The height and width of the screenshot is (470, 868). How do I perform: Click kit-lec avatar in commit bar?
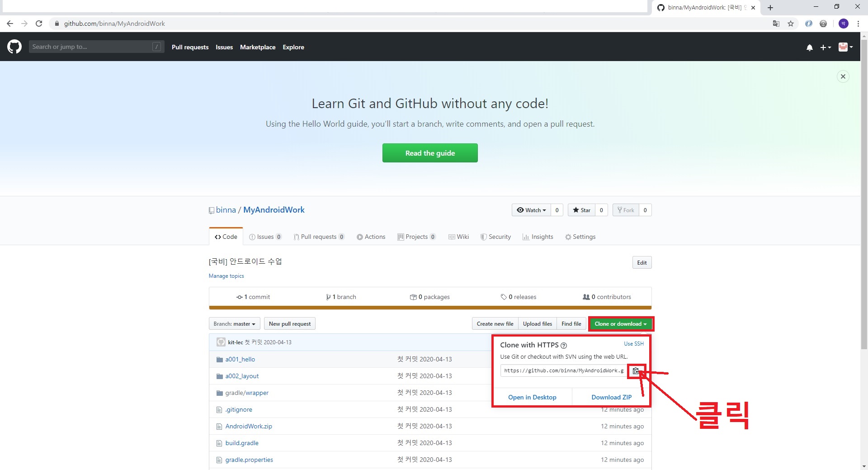221,342
